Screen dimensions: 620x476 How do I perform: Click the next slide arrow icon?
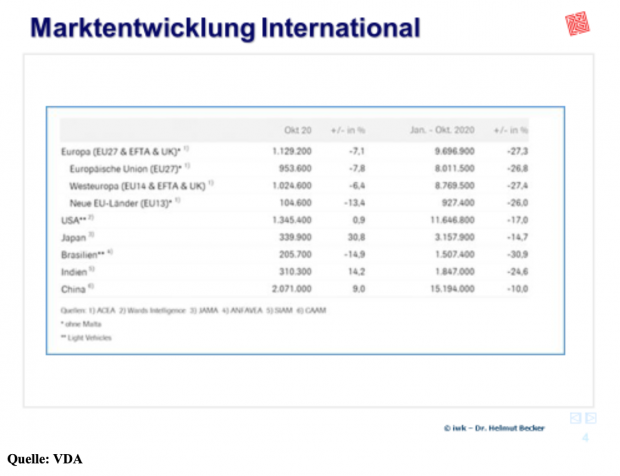point(590,417)
